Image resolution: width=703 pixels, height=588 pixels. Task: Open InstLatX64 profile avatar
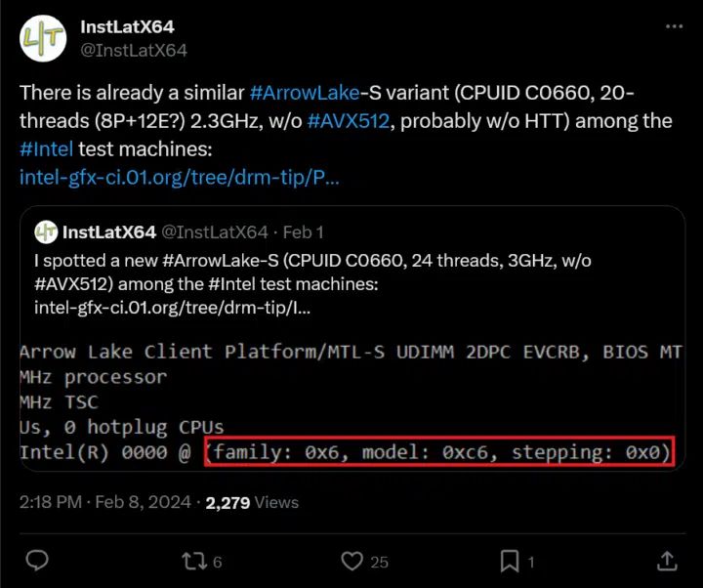(x=43, y=38)
